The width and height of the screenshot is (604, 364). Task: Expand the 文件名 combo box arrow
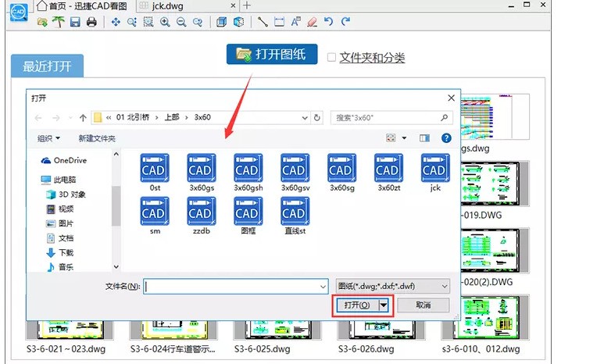pyautogui.click(x=323, y=287)
